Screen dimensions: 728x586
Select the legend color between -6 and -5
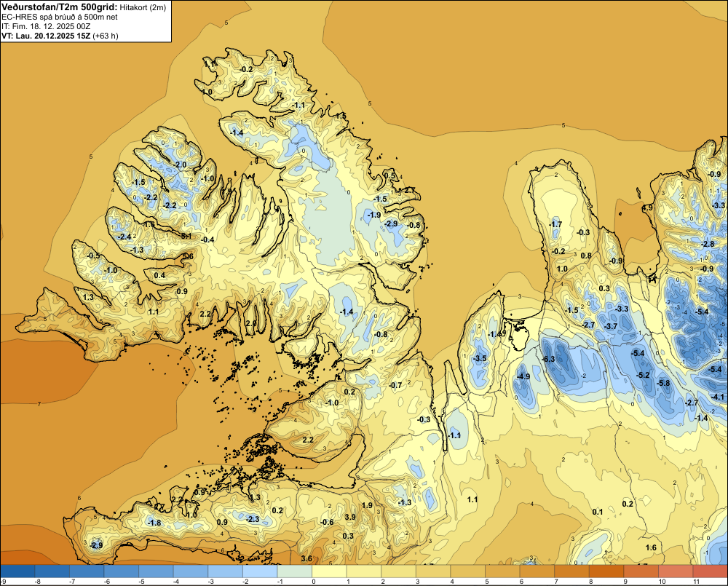pos(121,571)
